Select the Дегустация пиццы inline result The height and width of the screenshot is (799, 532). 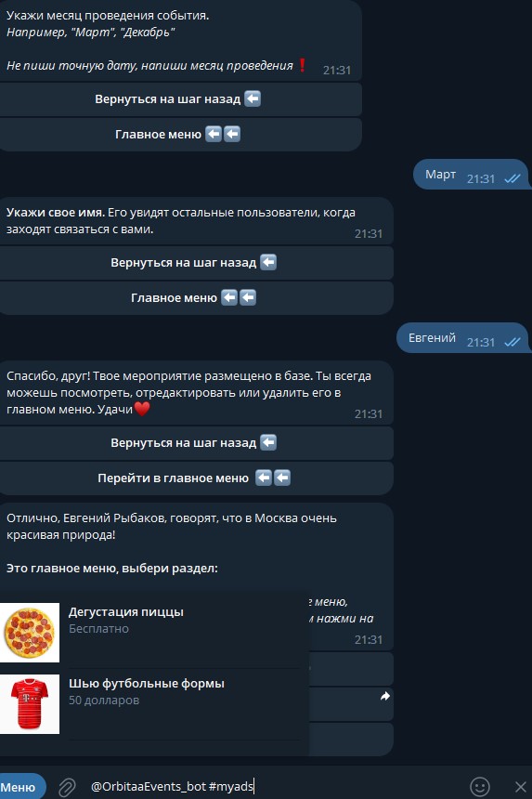[154, 633]
